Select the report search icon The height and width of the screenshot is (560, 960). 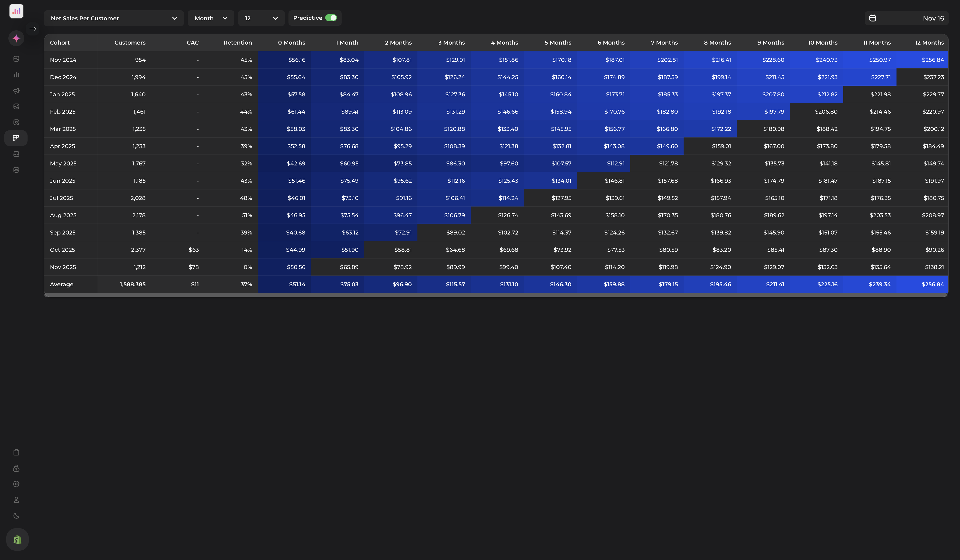click(x=16, y=122)
